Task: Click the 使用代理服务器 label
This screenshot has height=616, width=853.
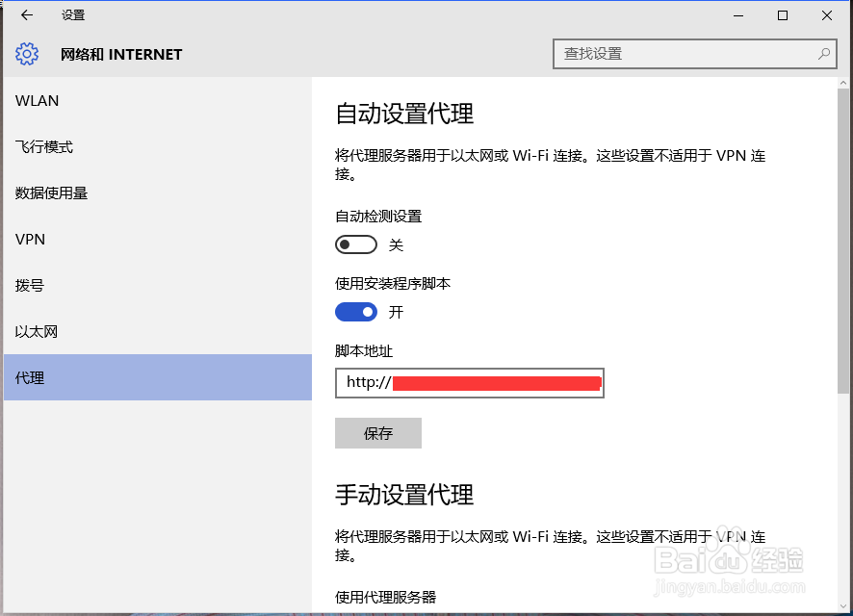Action: pos(386,597)
